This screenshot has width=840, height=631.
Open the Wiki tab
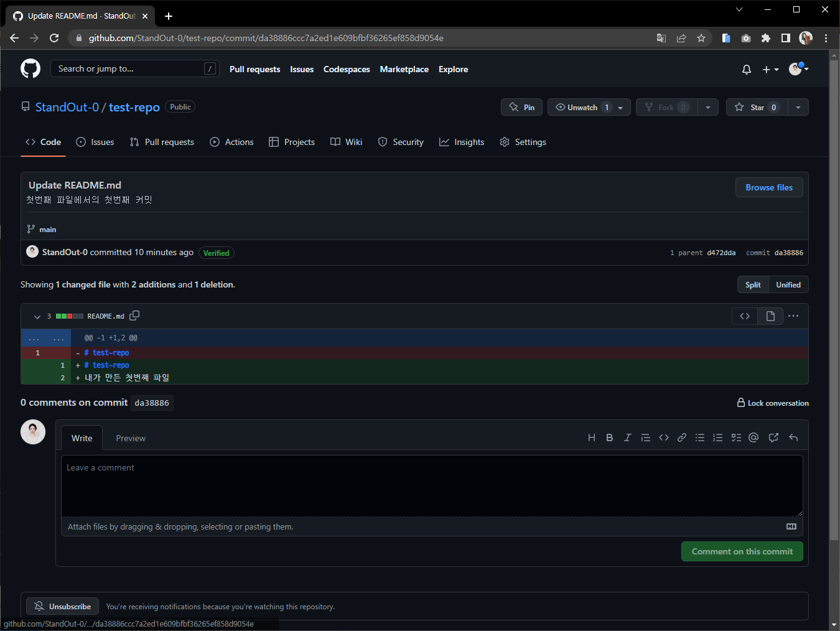click(347, 142)
